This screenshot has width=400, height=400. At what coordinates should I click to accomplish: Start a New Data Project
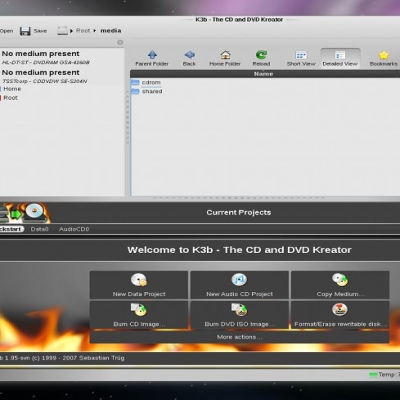click(x=139, y=285)
